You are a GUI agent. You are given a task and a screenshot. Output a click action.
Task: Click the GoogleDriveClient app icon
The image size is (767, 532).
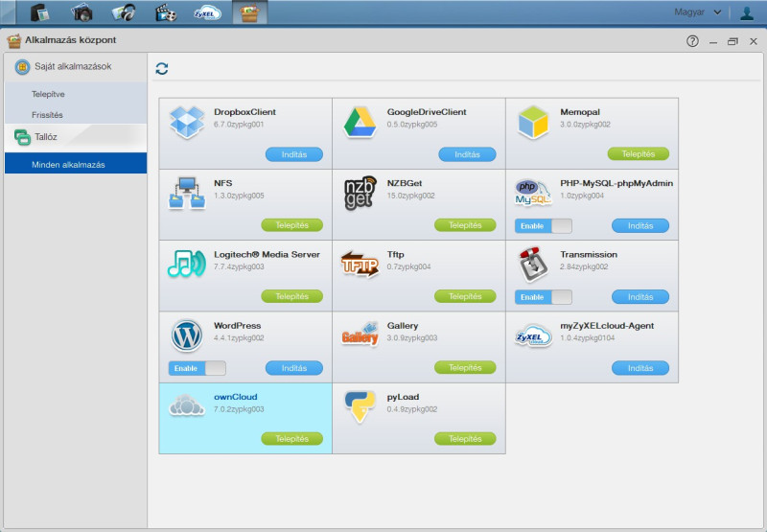360,123
